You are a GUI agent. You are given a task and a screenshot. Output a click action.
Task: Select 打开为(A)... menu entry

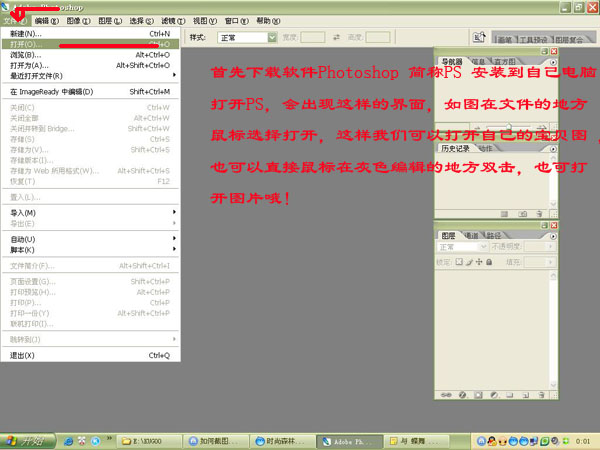pyautogui.click(x=90, y=65)
